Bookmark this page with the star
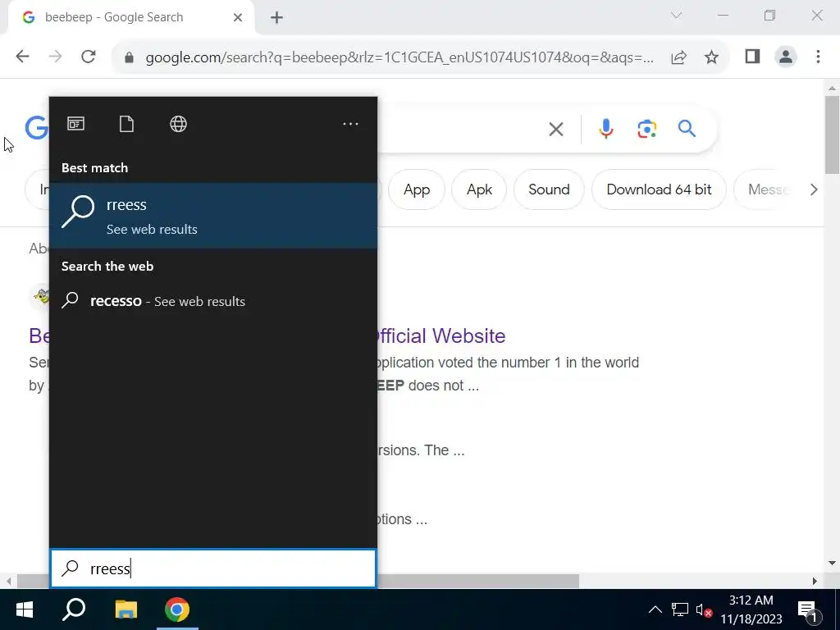Image resolution: width=840 pixels, height=630 pixels. [711, 57]
